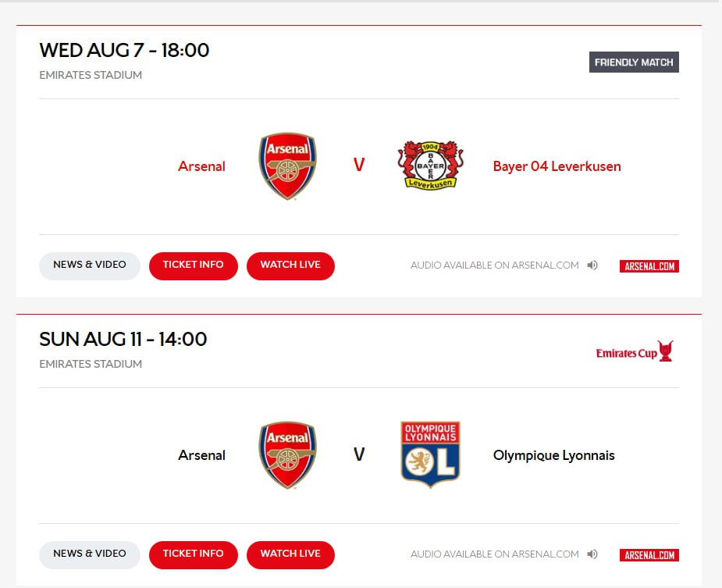Click the Emirates Cup logo

coord(635,352)
